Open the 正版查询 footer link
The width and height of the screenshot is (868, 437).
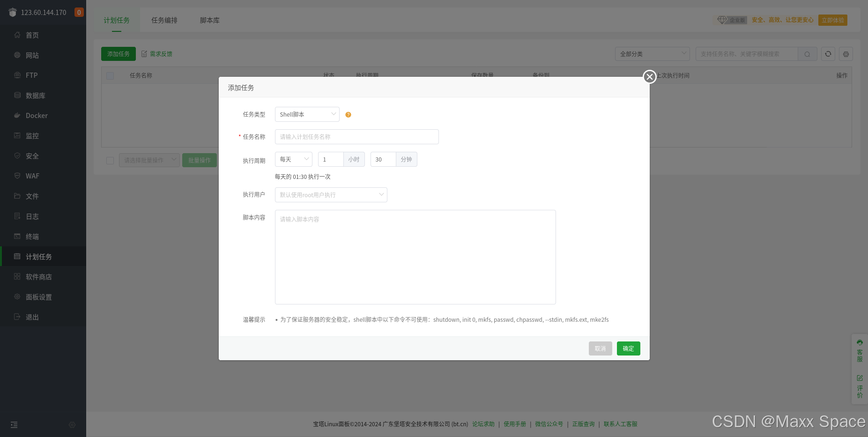[583, 424]
